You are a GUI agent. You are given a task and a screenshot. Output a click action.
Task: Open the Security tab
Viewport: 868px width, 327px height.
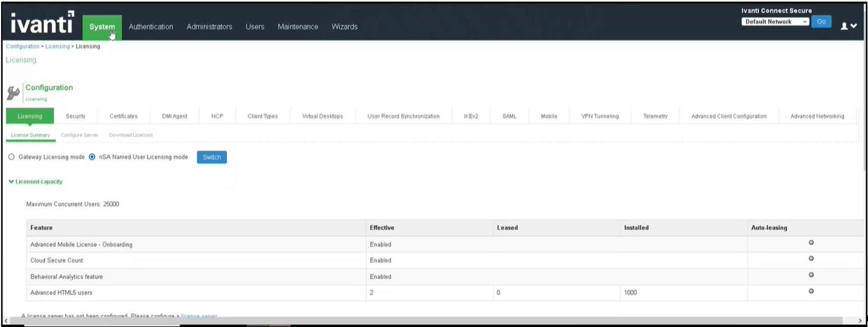(x=76, y=116)
